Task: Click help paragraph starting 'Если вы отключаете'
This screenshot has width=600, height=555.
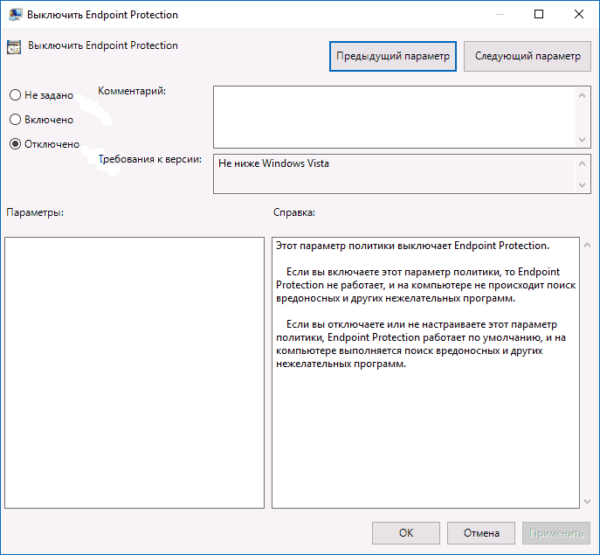Action: [421, 344]
